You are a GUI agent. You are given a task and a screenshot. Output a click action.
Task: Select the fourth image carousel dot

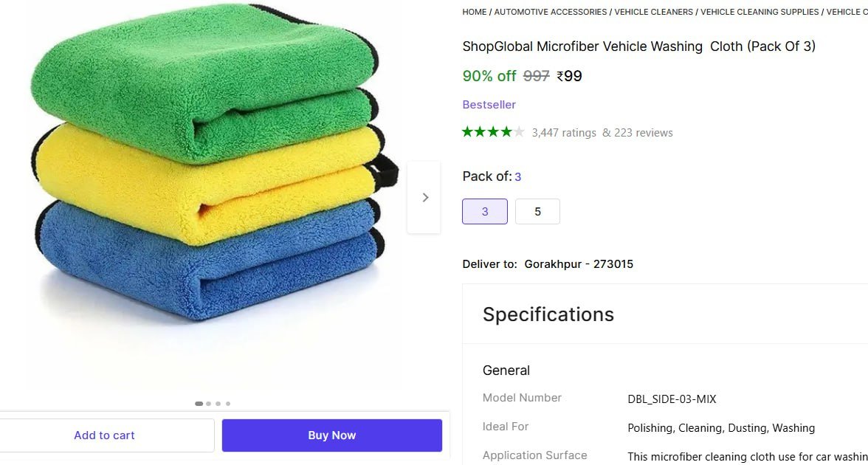click(x=228, y=404)
